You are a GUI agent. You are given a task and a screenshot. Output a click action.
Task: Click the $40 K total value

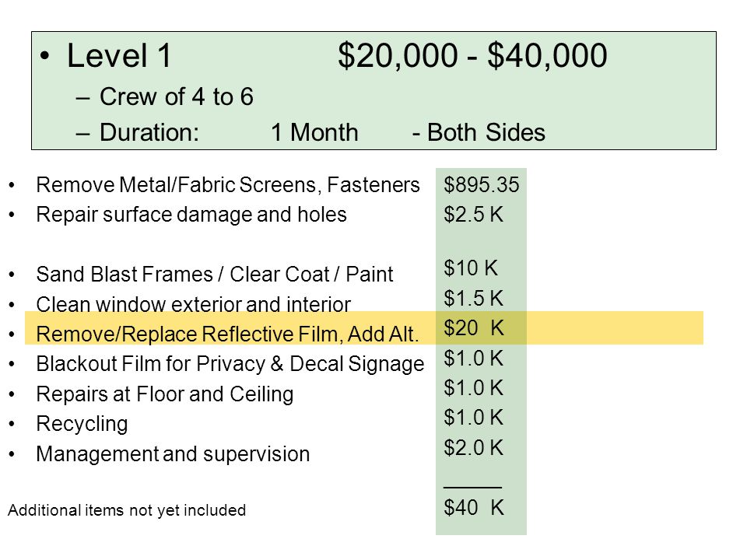pyautogui.click(x=474, y=508)
